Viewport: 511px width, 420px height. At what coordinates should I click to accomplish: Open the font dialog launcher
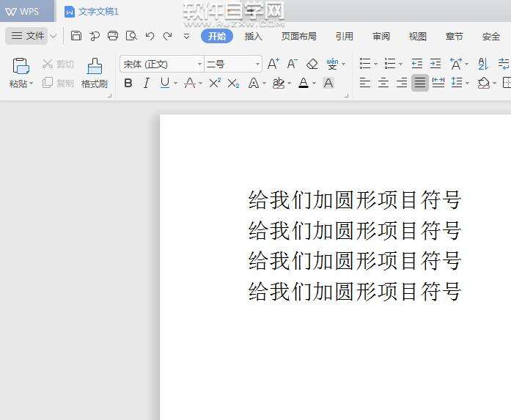[347, 96]
